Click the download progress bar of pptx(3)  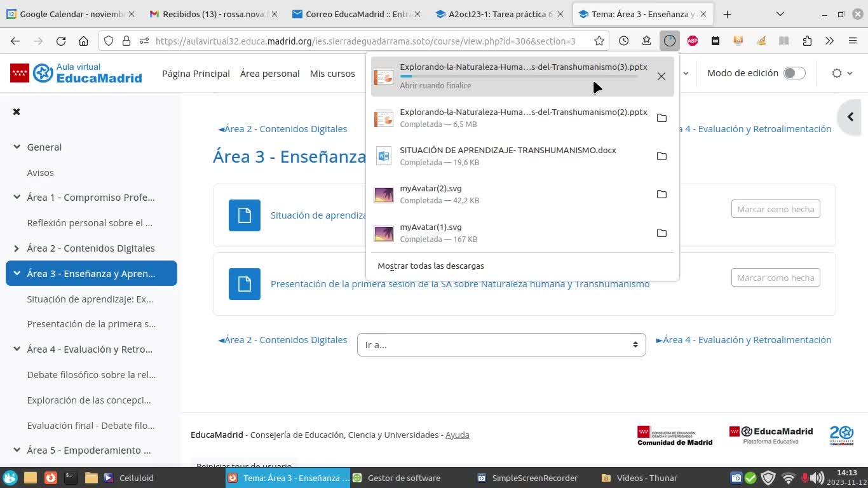click(x=519, y=76)
